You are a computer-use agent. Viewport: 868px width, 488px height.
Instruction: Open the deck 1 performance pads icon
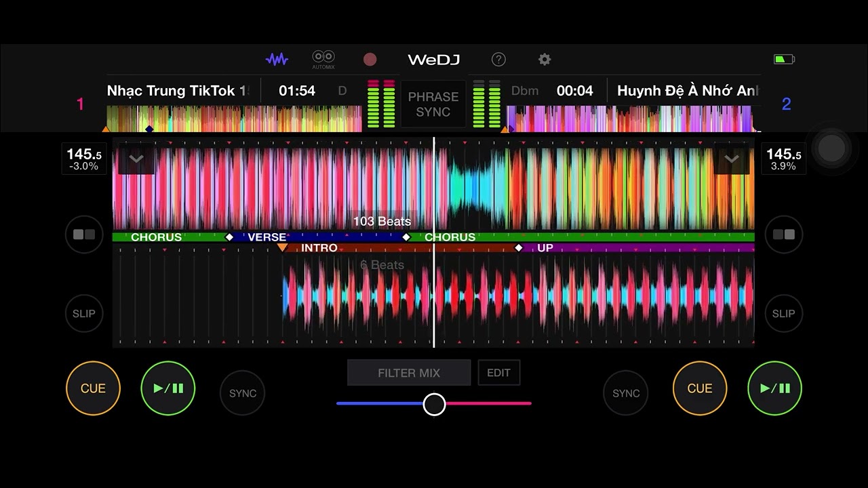84,235
